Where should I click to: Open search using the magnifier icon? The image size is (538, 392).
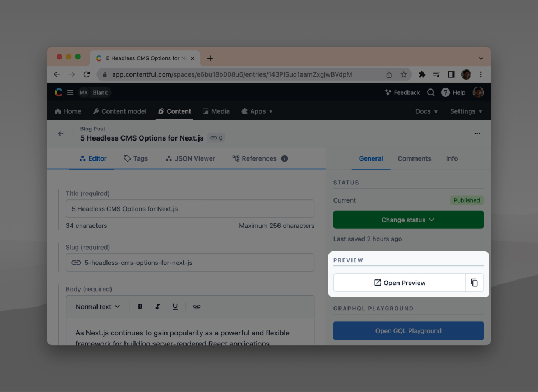430,92
